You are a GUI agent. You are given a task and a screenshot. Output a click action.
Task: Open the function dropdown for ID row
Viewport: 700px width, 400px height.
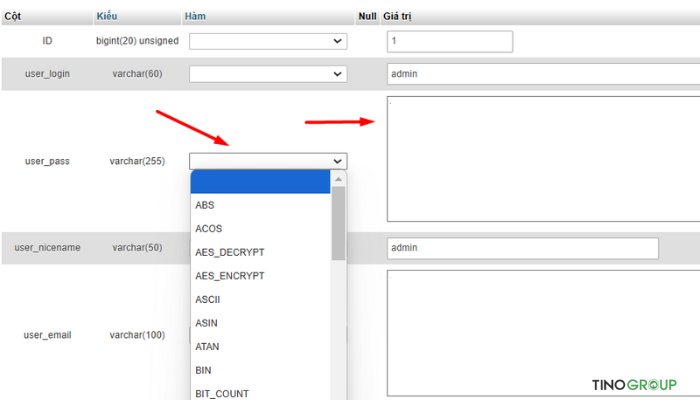pyautogui.click(x=268, y=41)
